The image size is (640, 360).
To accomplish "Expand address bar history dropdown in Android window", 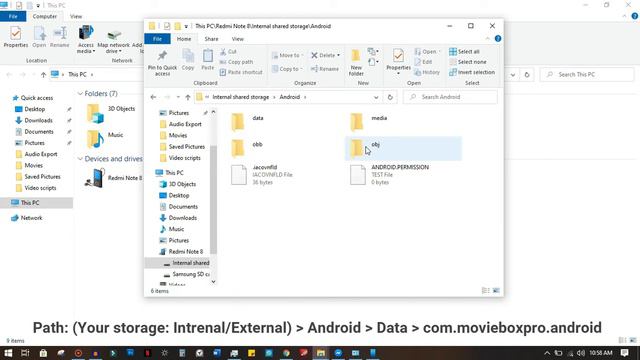I will [376, 97].
